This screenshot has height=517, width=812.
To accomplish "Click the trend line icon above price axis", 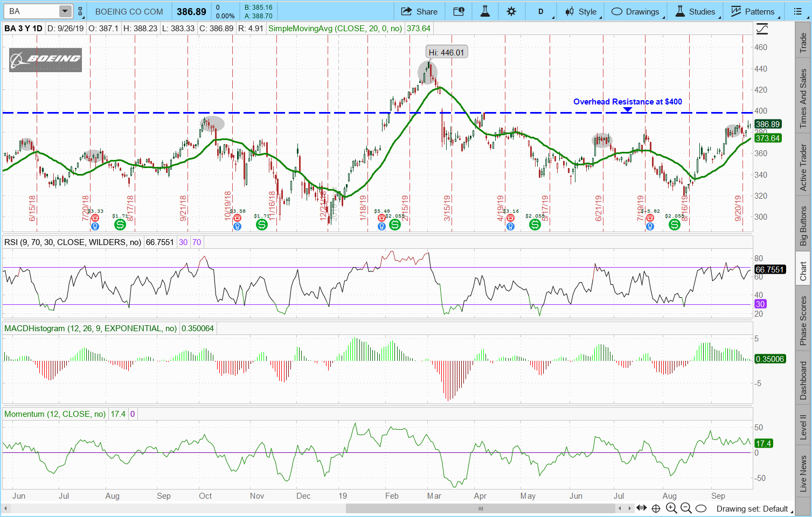I will point(762,29).
